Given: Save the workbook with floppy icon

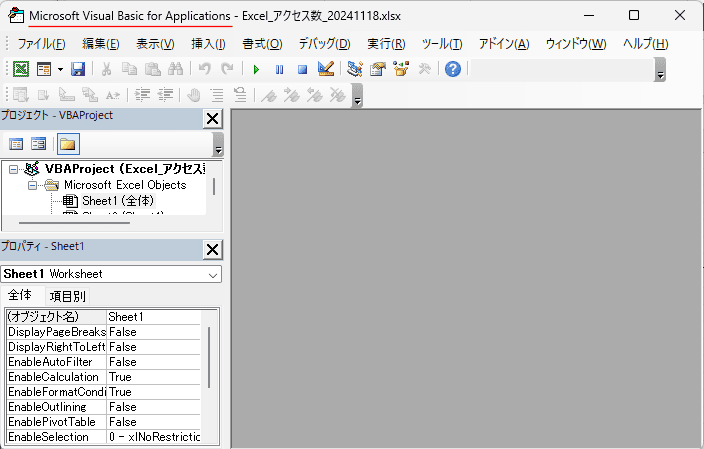Looking at the screenshot, I should 78,69.
